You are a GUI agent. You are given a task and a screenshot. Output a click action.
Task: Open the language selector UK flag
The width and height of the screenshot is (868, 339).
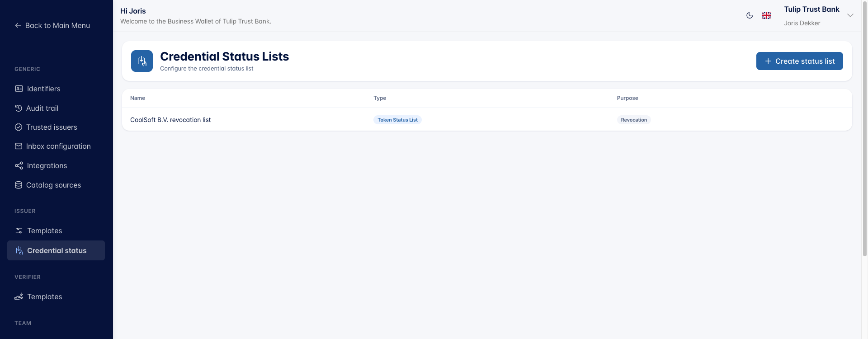pyautogui.click(x=766, y=15)
